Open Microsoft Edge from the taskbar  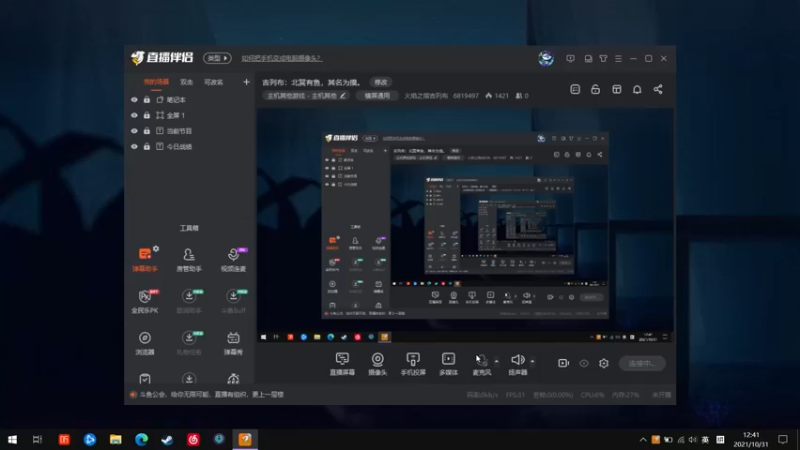point(141,439)
